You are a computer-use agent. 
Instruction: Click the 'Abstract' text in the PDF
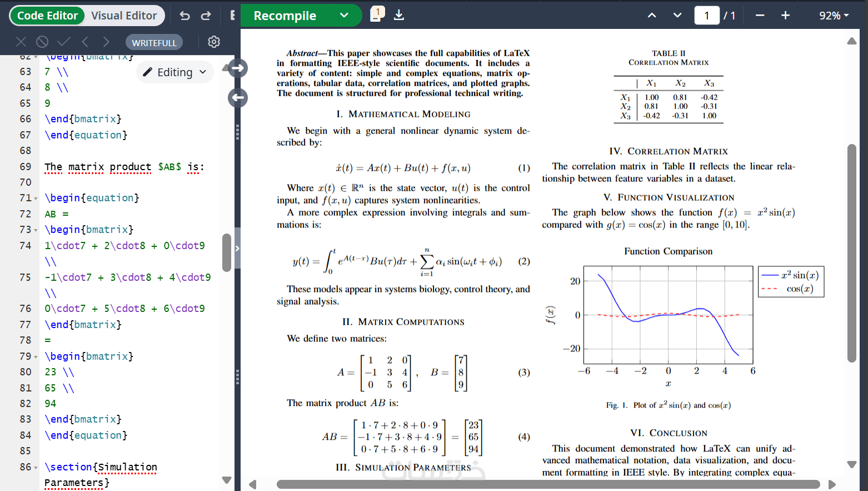click(302, 53)
